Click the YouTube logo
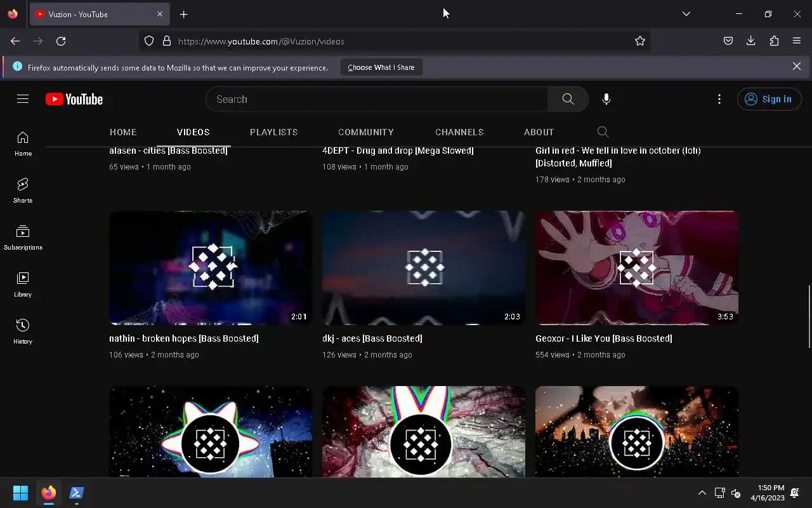The width and height of the screenshot is (812, 508). [x=74, y=99]
